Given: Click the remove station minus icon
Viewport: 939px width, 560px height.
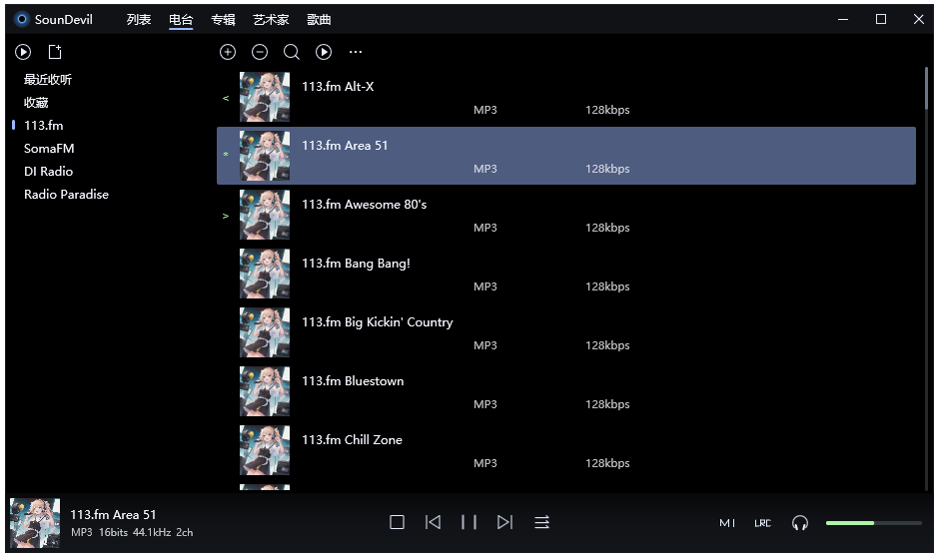Looking at the screenshot, I should (x=260, y=52).
